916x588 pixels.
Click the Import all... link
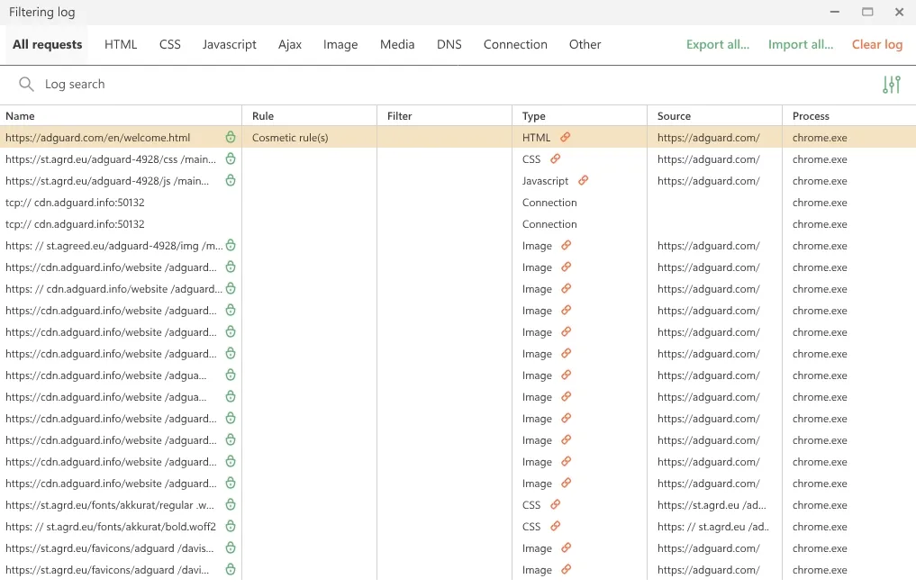click(800, 45)
